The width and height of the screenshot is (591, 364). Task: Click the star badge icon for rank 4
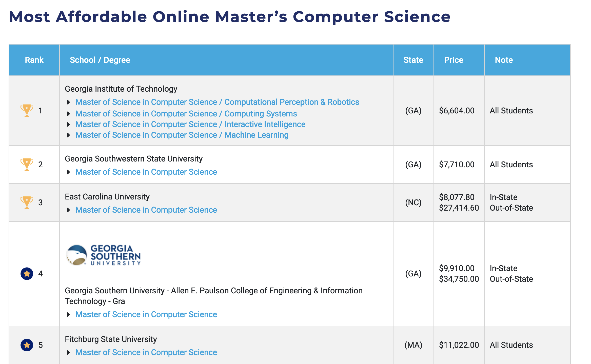click(27, 274)
